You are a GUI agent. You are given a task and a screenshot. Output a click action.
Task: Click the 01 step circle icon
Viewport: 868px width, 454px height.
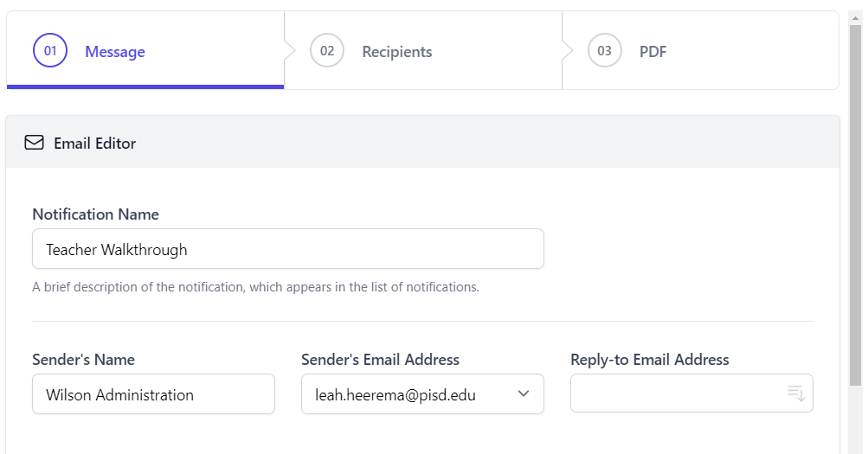(50, 51)
